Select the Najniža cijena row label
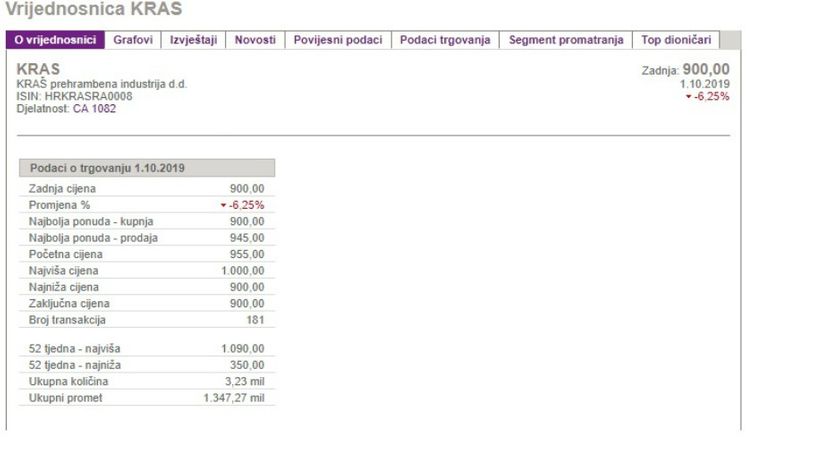This screenshot has height=475, width=830. 64,287
